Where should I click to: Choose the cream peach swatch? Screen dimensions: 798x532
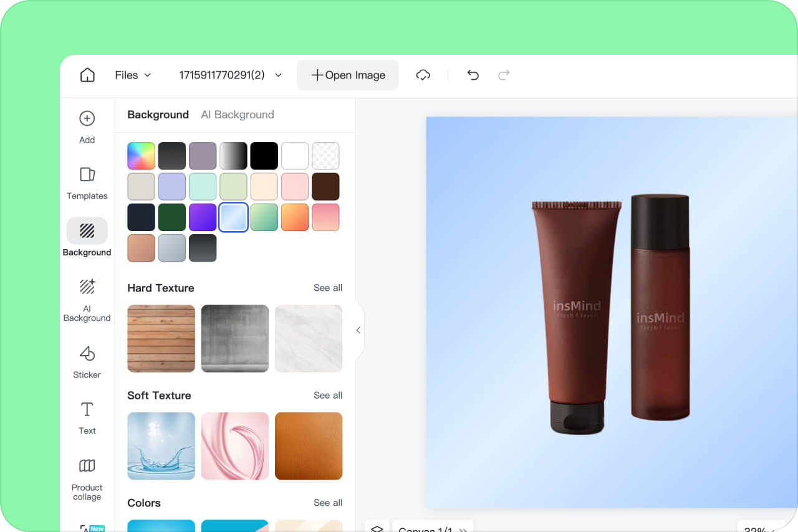click(264, 186)
